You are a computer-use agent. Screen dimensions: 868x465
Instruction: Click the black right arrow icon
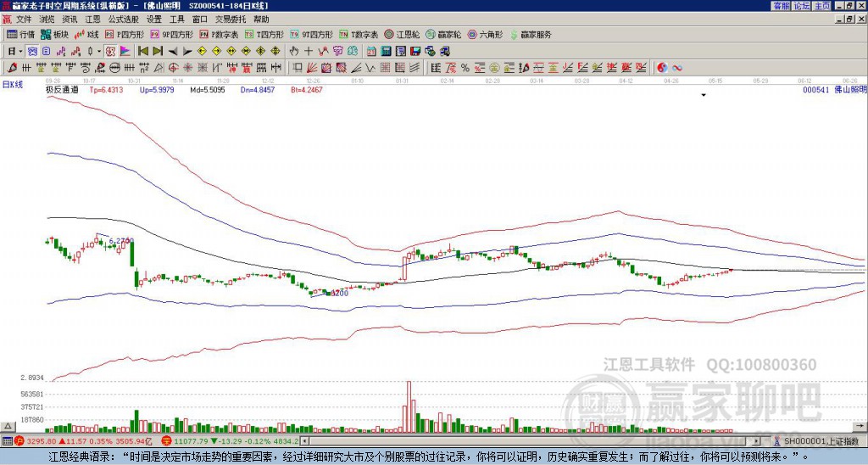[x=187, y=52]
